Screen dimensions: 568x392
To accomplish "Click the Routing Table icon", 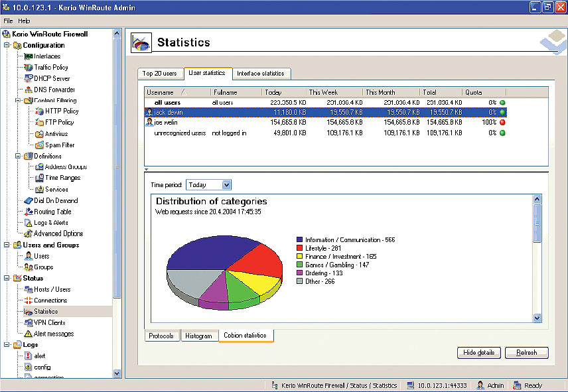I will [x=29, y=212].
